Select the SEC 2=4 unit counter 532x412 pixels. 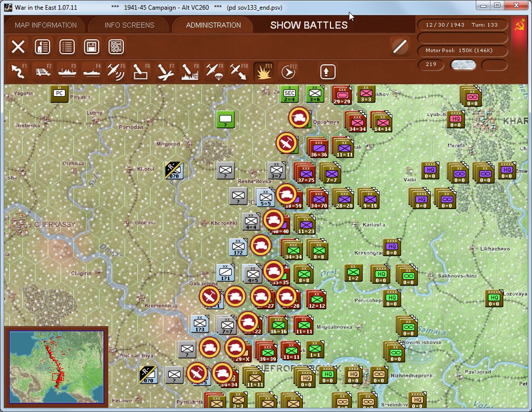click(290, 94)
